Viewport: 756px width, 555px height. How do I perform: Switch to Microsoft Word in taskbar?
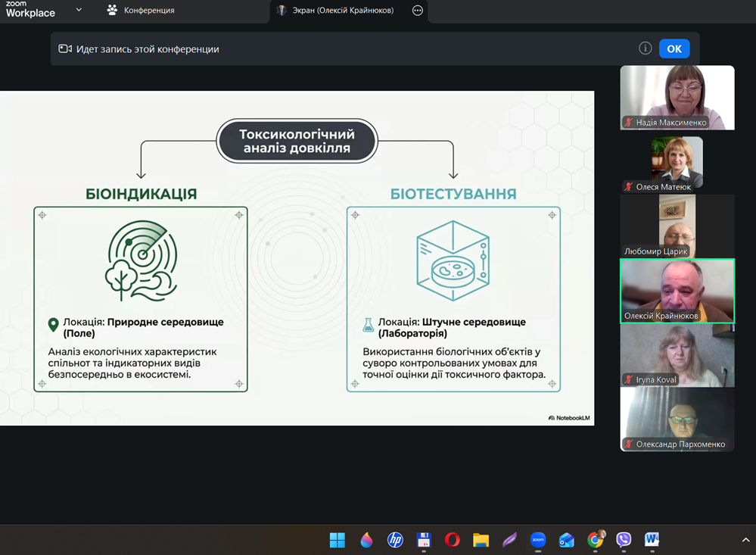(652, 540)
